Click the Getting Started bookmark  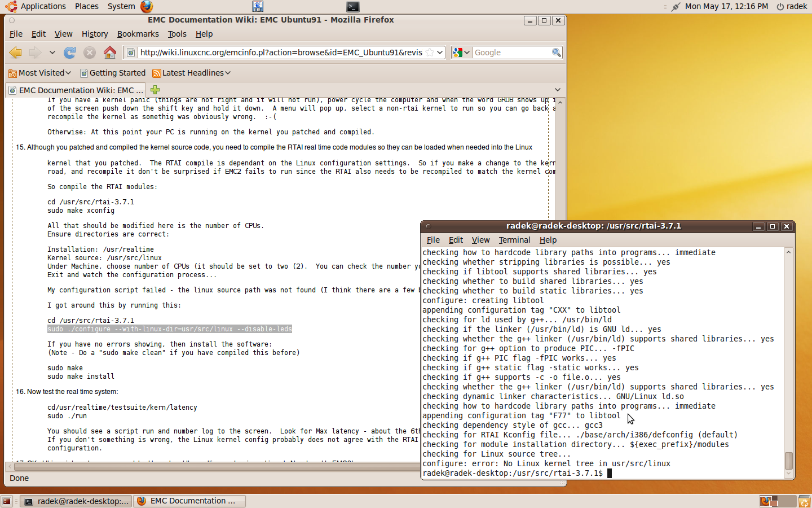113,73
